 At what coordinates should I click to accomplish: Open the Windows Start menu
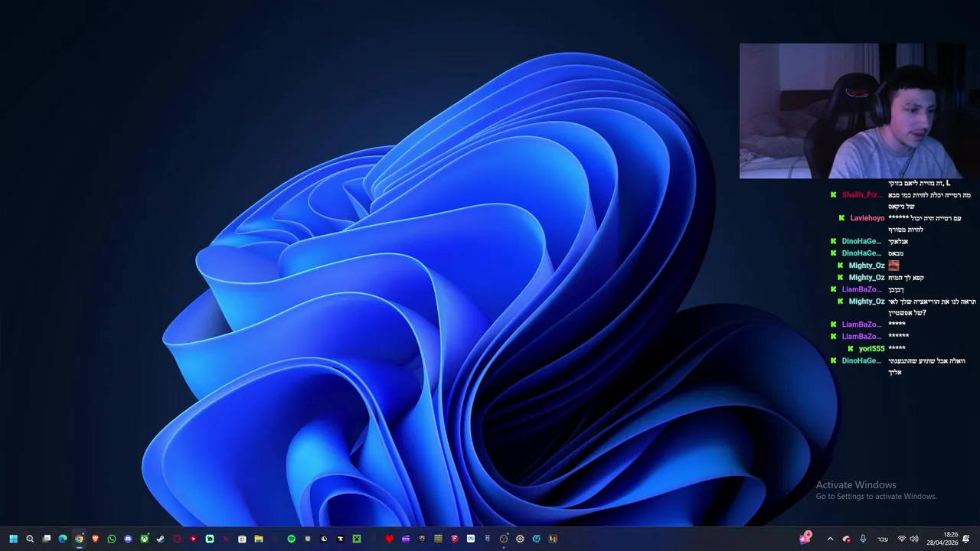click(13, 539)
